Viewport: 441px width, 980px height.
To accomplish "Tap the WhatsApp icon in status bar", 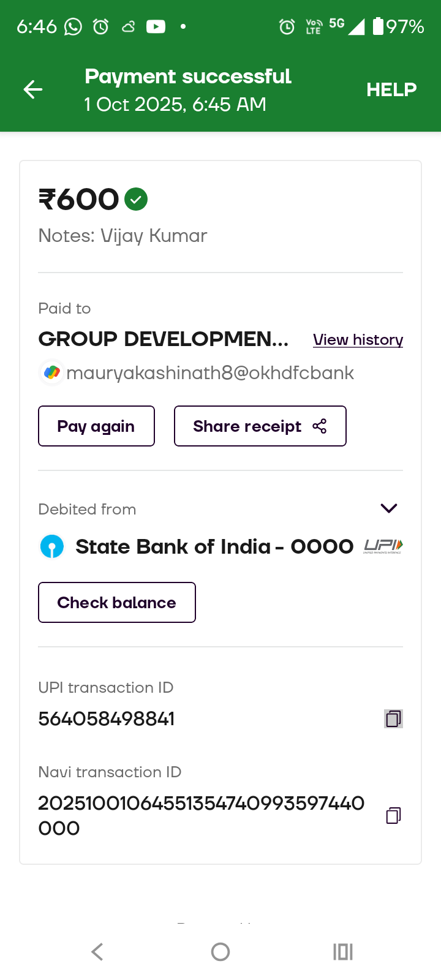I will coord(73,27).
